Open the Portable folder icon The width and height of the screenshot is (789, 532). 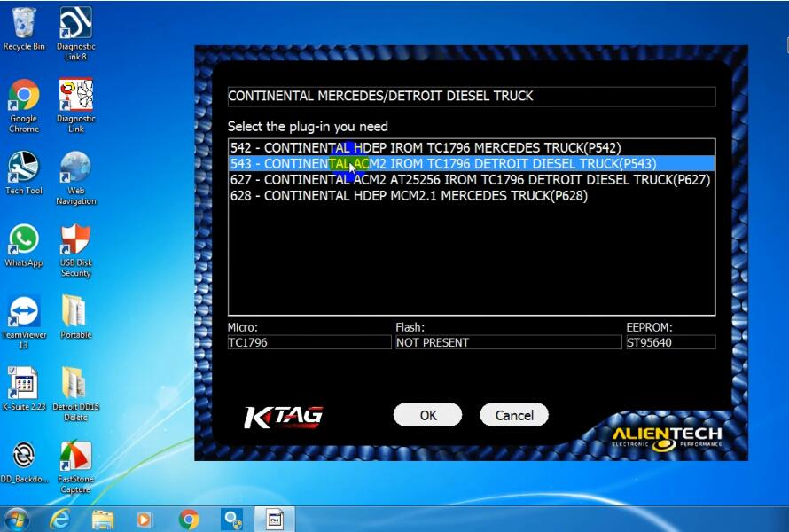75,317
